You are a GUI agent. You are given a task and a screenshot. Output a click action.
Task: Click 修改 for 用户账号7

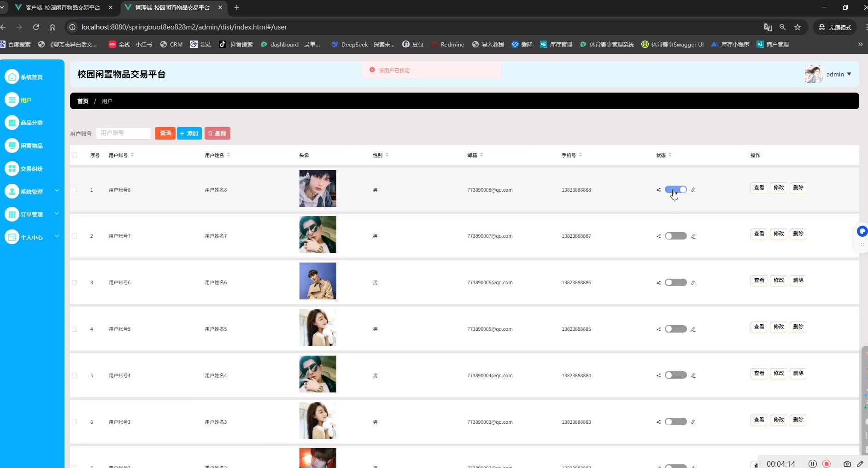(779, 234)
